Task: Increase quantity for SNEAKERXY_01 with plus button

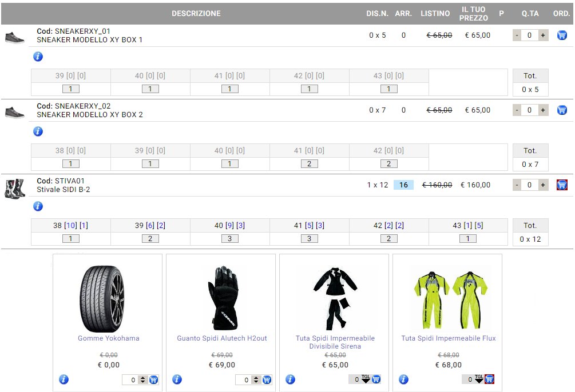Action: tap(543, 35)
